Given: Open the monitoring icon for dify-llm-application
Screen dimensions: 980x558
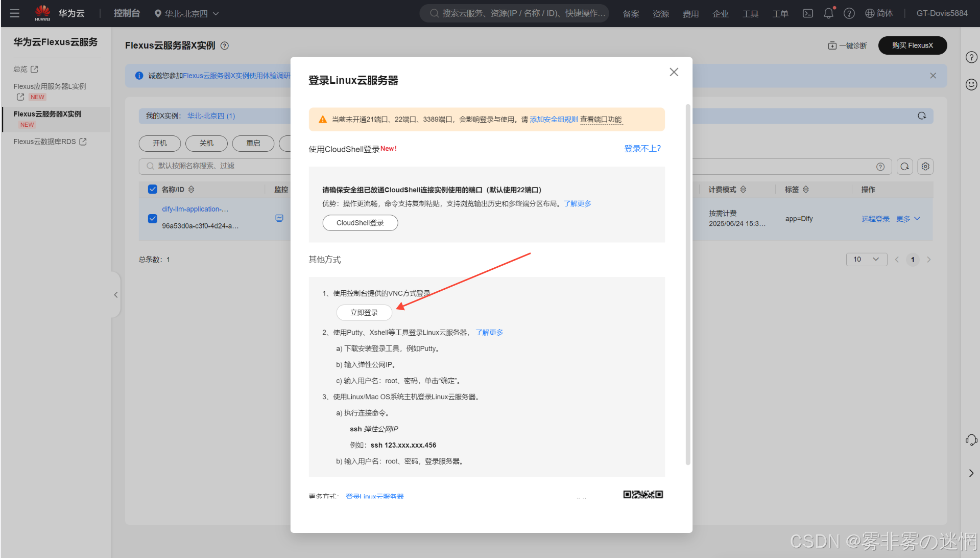Looking at the screenshot, I should [279, 218].
